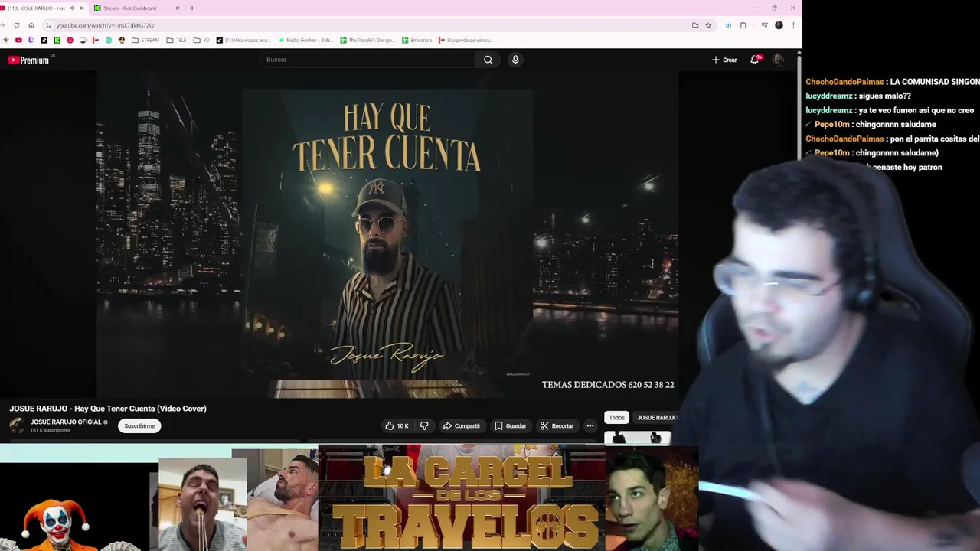Click the blue sound extension icon
This screenshot has height=551, width=980.
(x=728, y=25)
